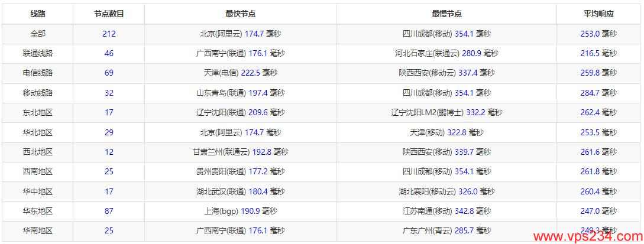Click average response 261.8 毫秒
644x244 pixels.
(599, 171)
